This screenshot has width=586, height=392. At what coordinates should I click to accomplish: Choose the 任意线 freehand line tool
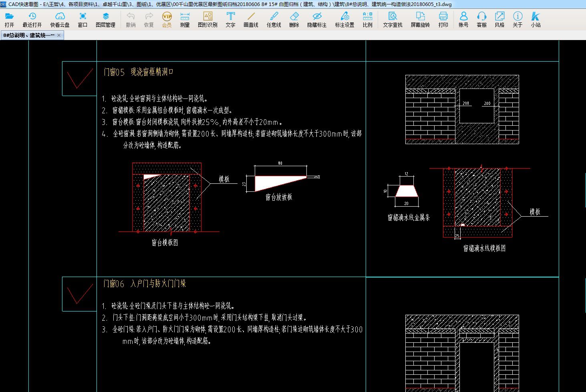tap(274, 20)
